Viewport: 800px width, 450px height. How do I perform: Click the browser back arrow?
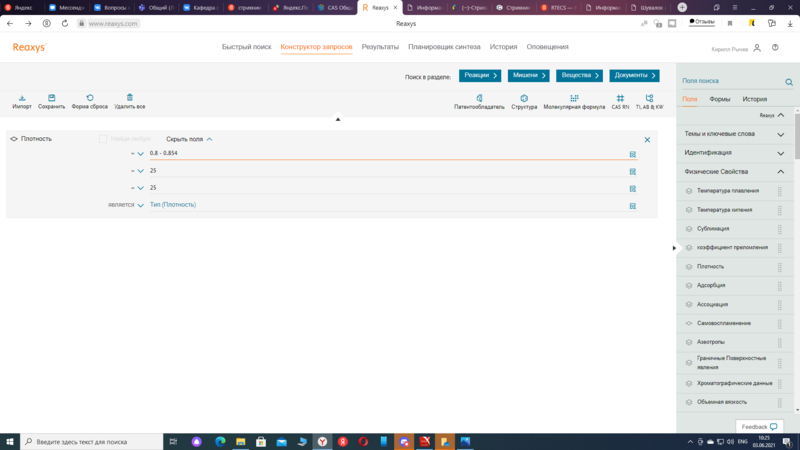coord(10,23)
